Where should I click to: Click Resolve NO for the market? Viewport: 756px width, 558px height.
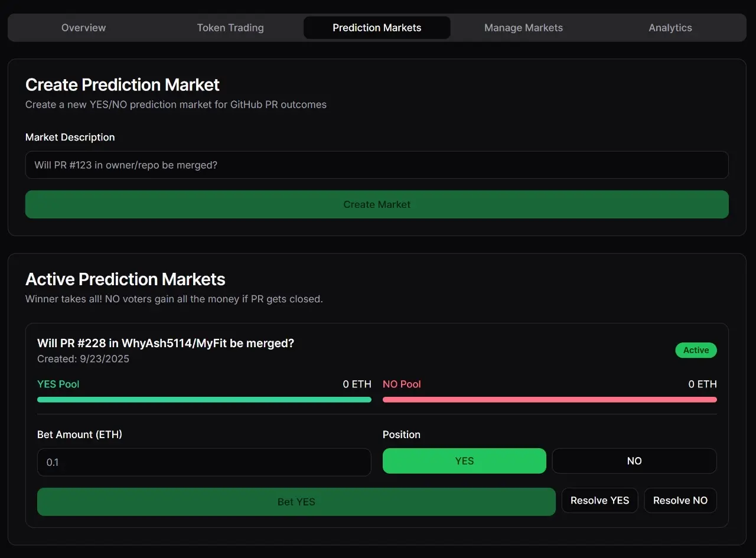[680, 500]
